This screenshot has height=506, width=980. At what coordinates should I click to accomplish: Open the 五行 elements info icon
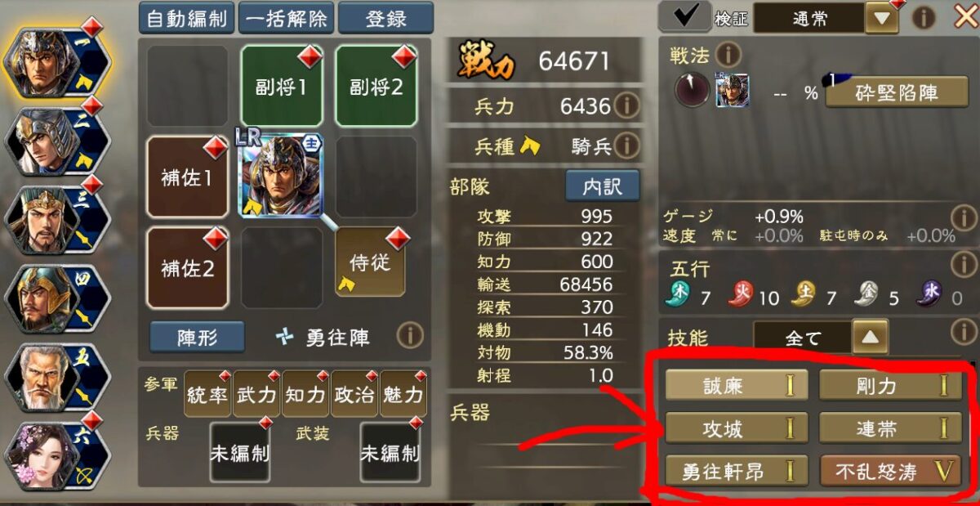click(x=964, y=264)
